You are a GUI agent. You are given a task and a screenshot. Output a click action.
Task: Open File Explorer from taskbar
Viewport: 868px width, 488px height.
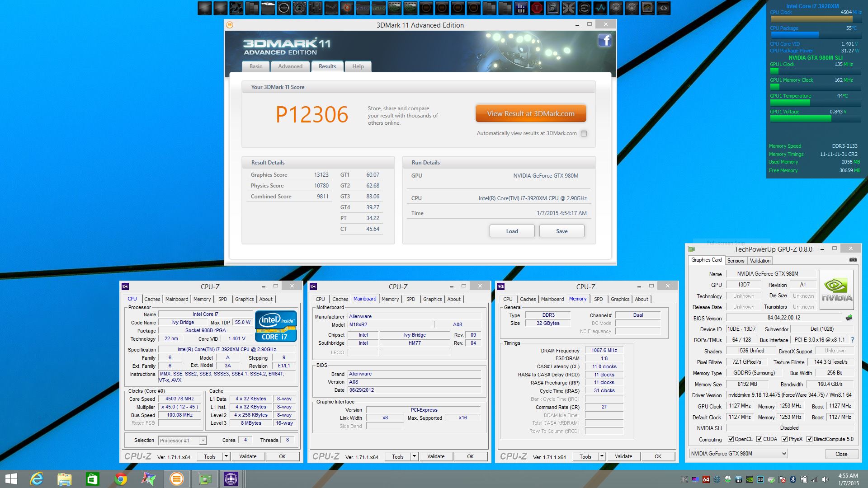64,479
